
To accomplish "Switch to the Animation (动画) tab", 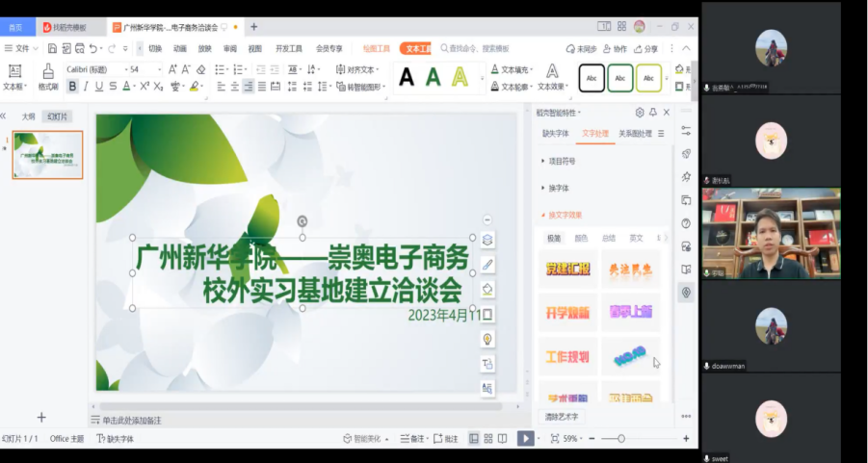I will pyautogui.click(x=180, y=49).
